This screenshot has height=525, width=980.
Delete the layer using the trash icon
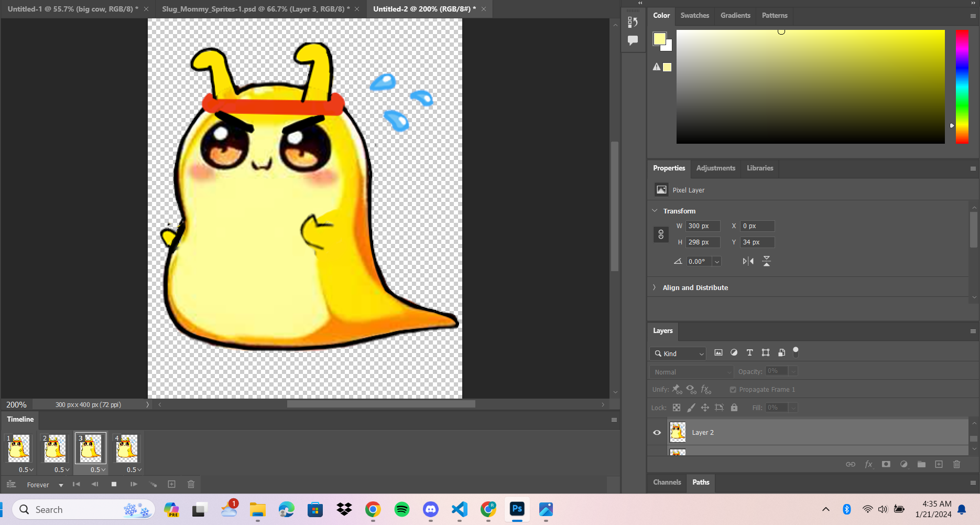point(956,464)
